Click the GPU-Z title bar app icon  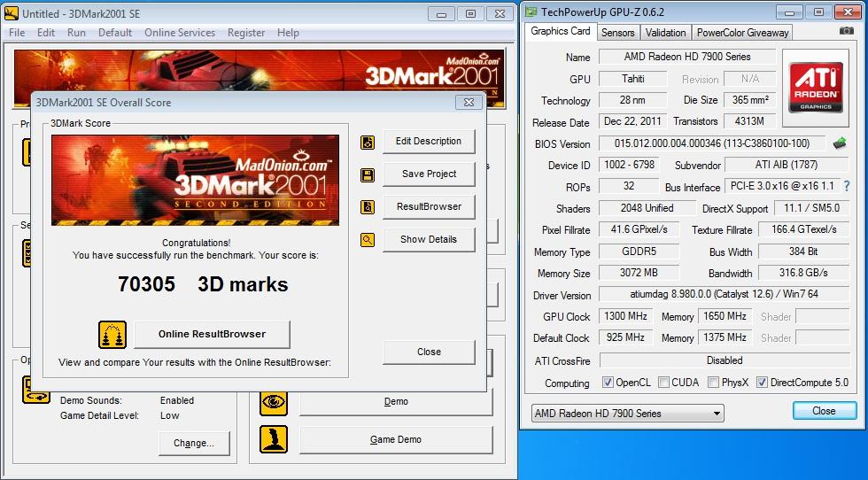[x=531, y=12]
